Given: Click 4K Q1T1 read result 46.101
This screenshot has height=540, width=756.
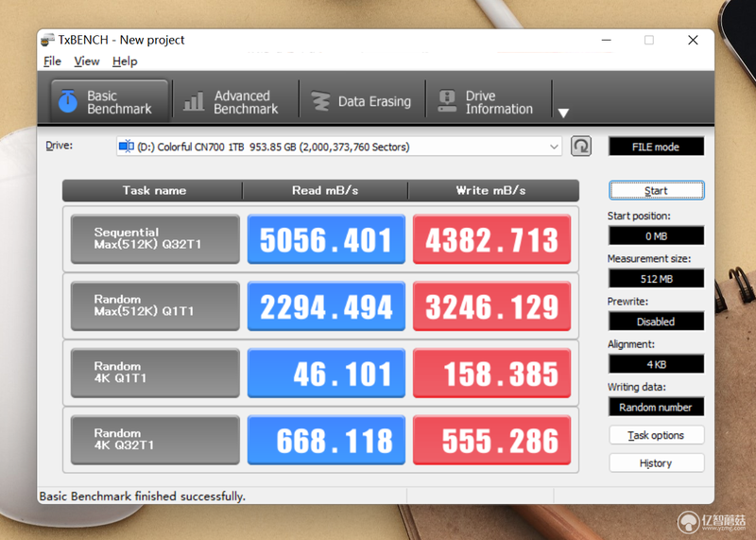Looking at the screenshot, I should (326, 373).
